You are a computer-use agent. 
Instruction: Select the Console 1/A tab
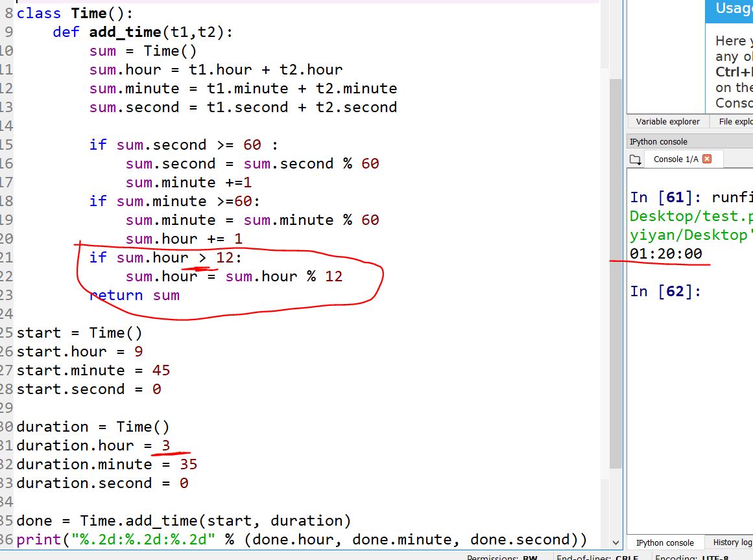[x=676, y=159]
